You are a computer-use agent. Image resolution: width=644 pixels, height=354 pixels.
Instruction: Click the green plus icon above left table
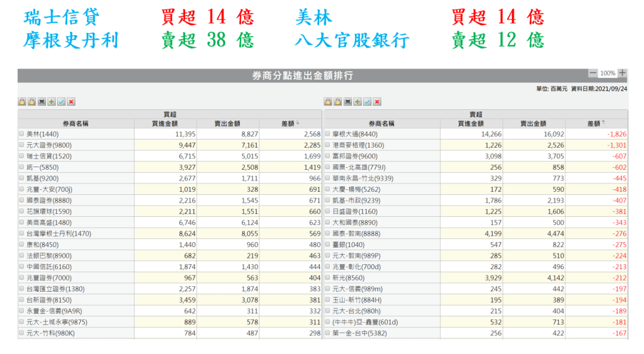click(52, 102)
